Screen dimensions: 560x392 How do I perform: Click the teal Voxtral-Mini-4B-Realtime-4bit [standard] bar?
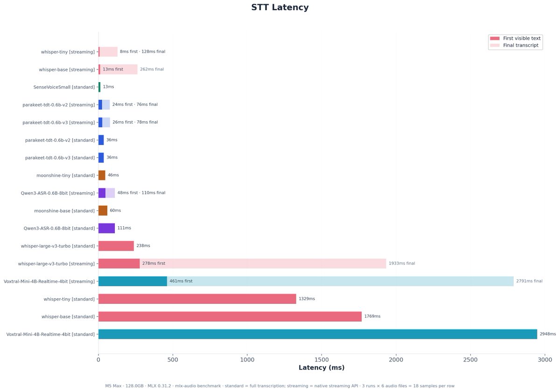coord(318,334)
